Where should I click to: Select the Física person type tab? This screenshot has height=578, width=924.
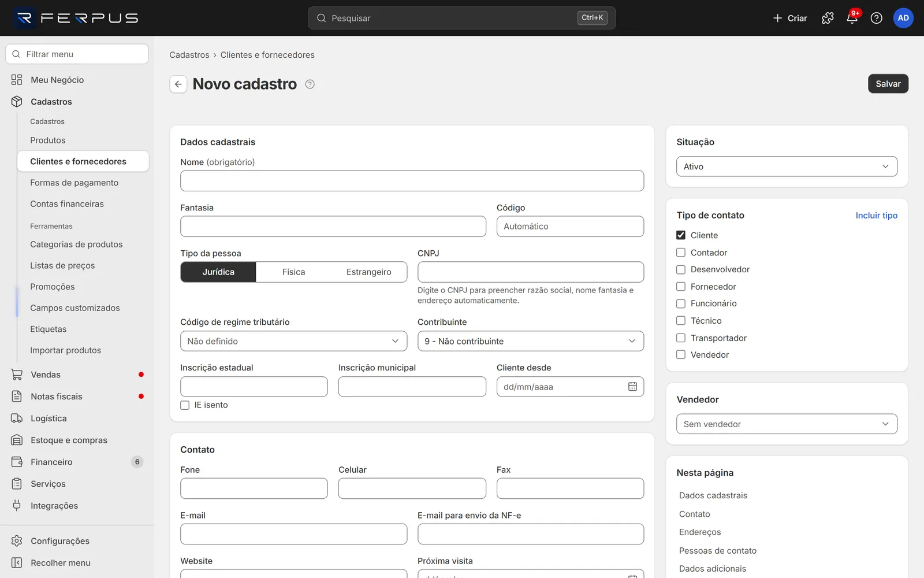click(293, 272)
